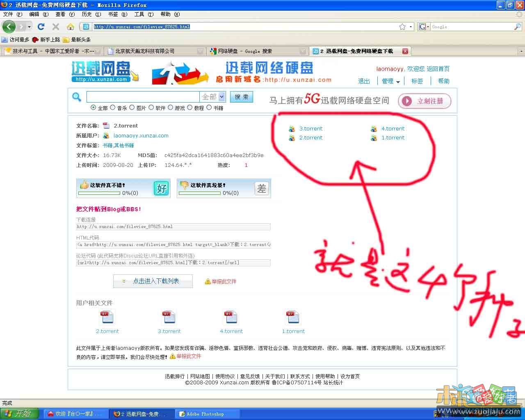Open the 帮助 link in site header
The width and height of the screenshot is (525, 420).
[x=444, y=81]
